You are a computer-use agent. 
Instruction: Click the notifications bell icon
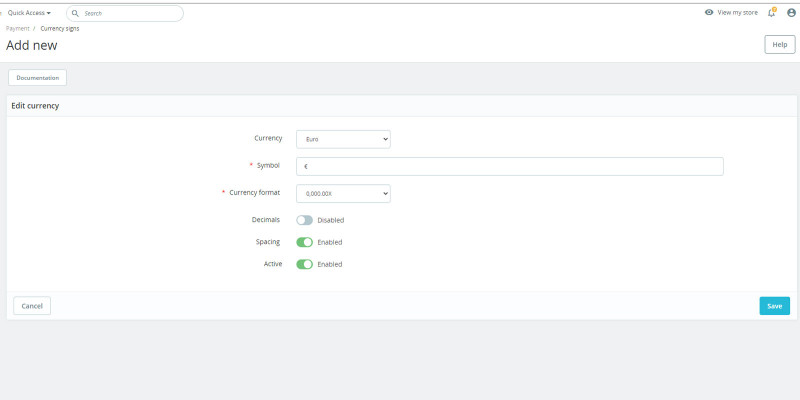(771, 13)
